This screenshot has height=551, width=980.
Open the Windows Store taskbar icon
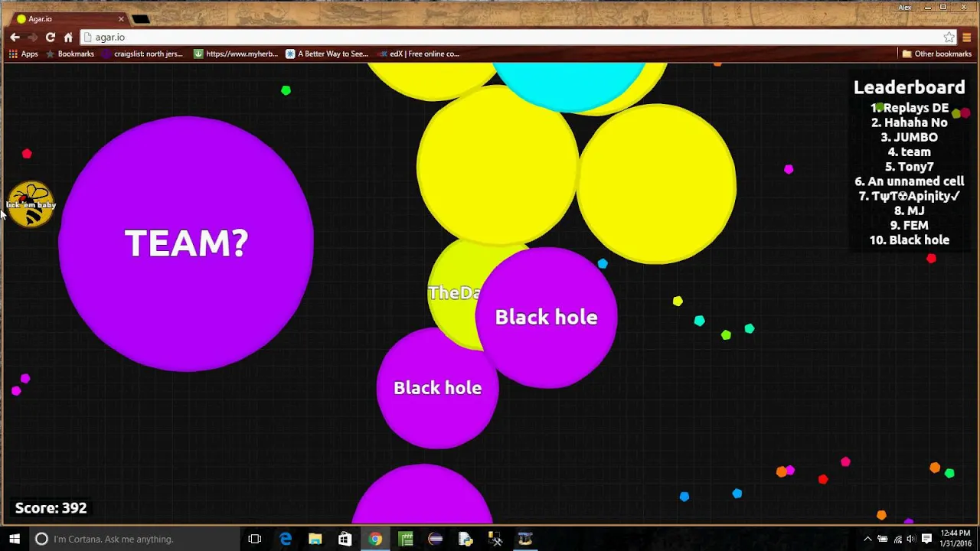(345, 539)
